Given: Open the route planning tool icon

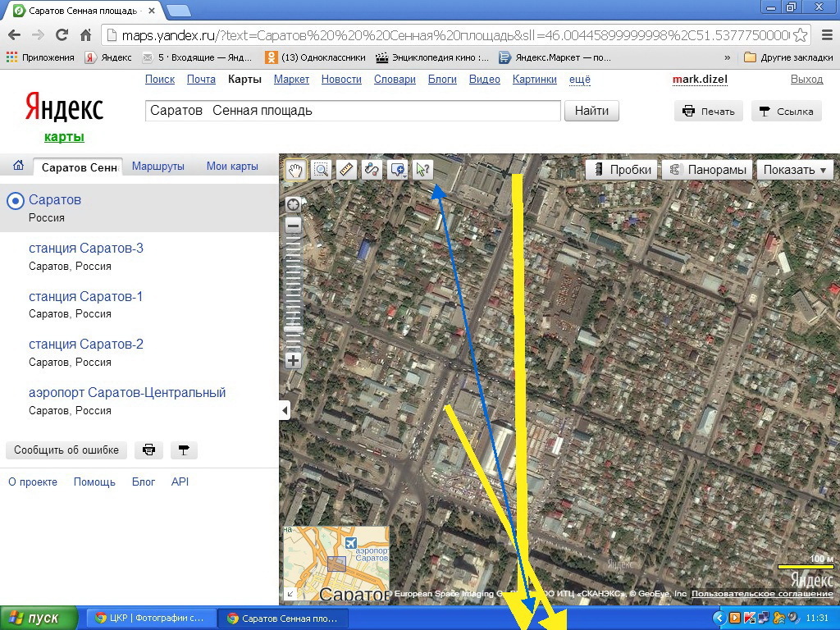Looking at the screenshot, I should [x=372, y=170].
